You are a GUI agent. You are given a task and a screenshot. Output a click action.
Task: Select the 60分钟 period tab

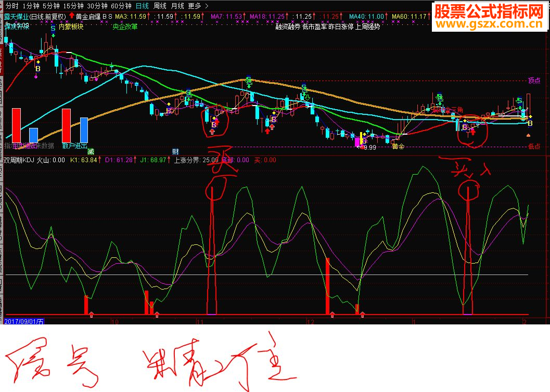[121, 6]
